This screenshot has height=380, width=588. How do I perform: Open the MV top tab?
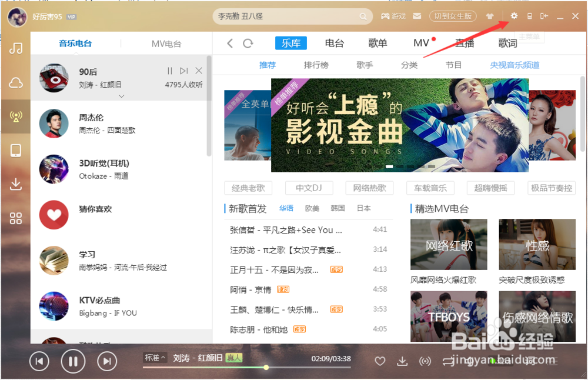pyautogui.click(x=421, y=43)
